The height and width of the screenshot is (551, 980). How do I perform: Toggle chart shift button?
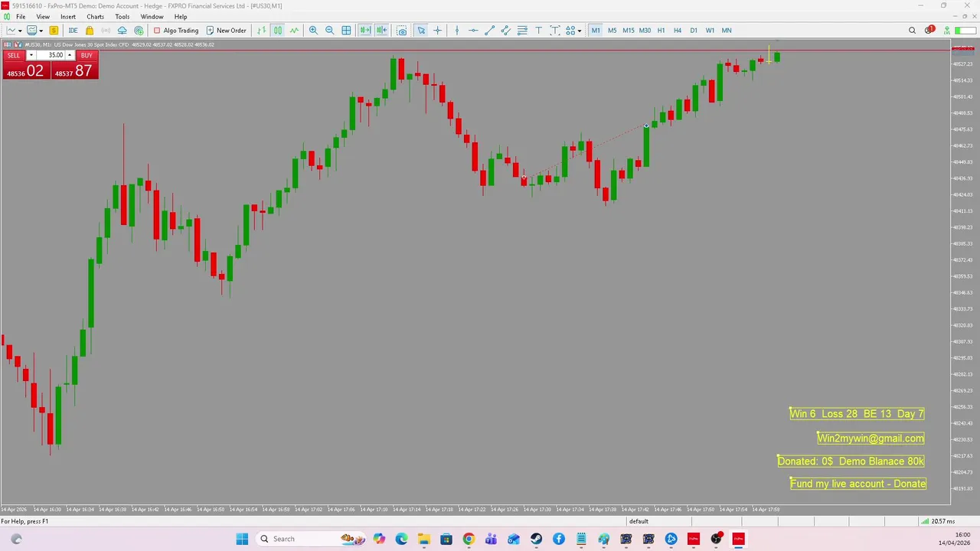(x=381, y=31)
